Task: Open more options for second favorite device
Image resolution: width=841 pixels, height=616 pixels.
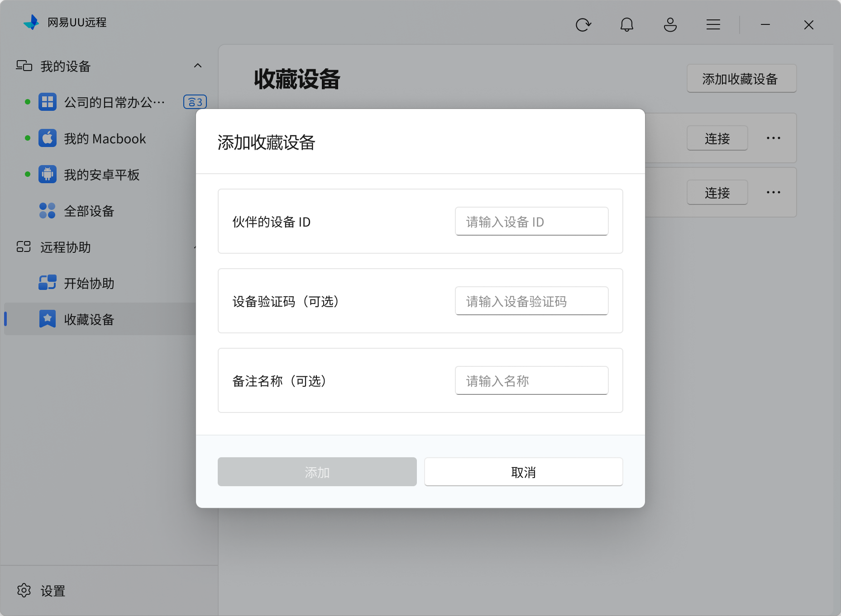Action: pos(773,192)
